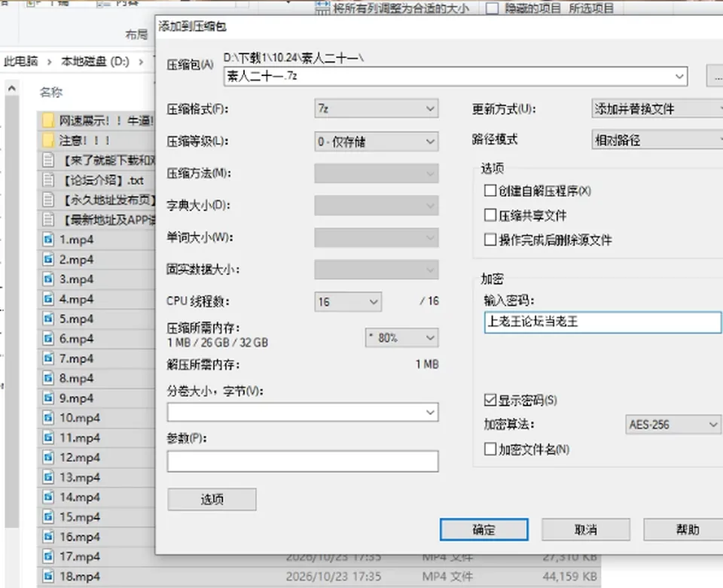Open the 80% memory usage dropdown
This screenshot has width=723, height=588.
click(x=401, y=338)
